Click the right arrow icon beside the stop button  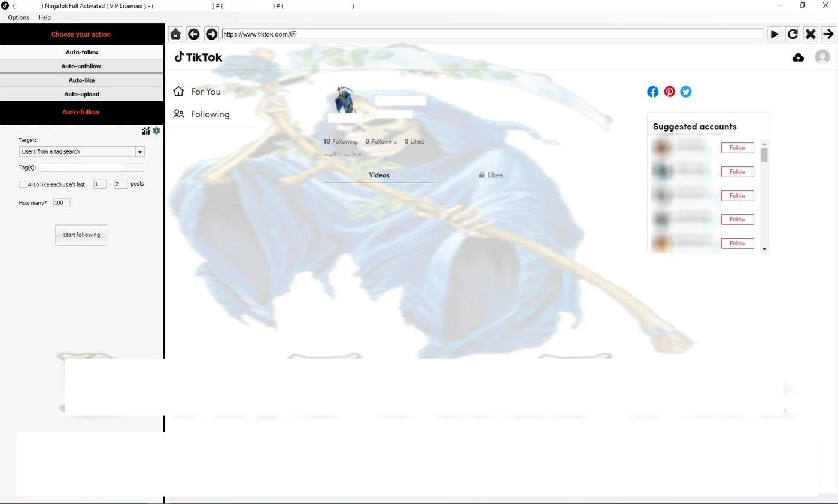828,34
